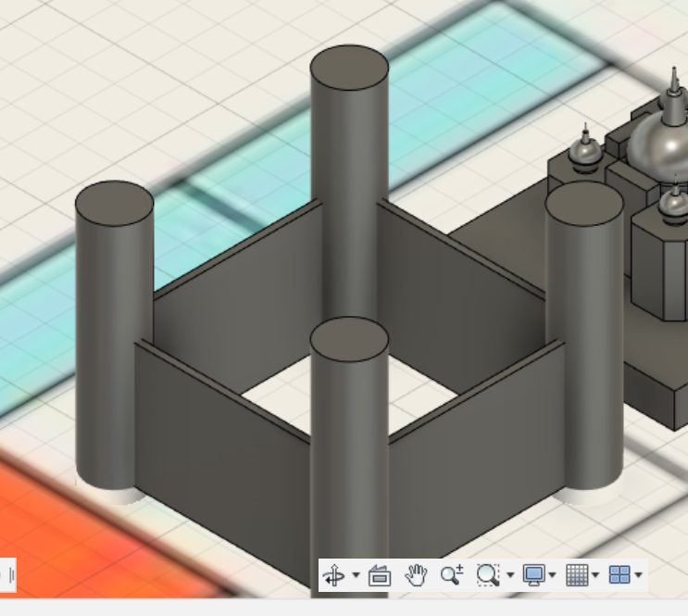The image size is (688, 616).
Task: Select the Zoom plus/minus magnifier tool
Action: pos(452,574)
